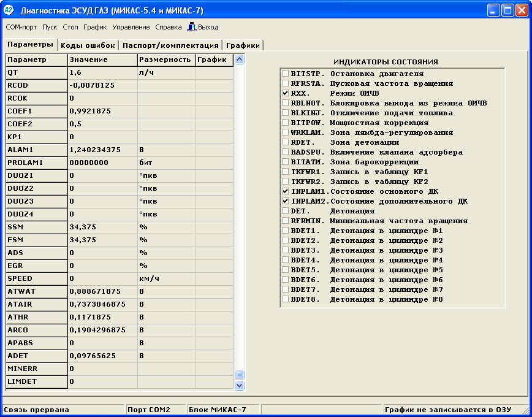Toggle the RFRSTA starting speed checkbox

286,83
